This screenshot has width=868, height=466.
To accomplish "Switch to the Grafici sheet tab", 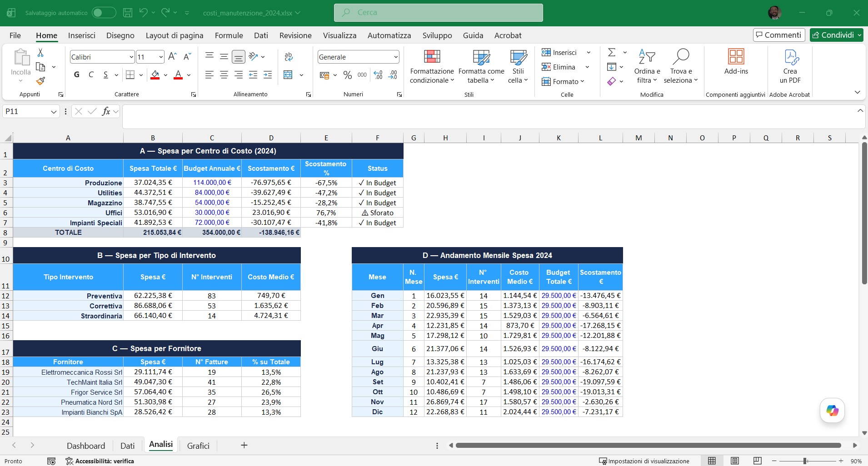I will click(198, 446).
